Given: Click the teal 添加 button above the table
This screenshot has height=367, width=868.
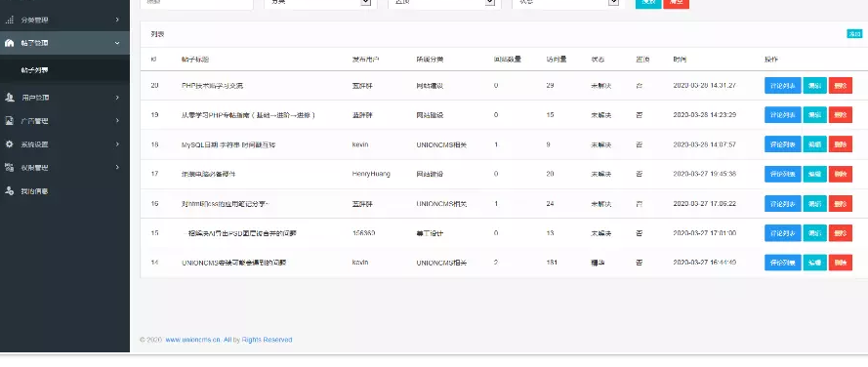Looking at the screenshot, I should [854, 34].
